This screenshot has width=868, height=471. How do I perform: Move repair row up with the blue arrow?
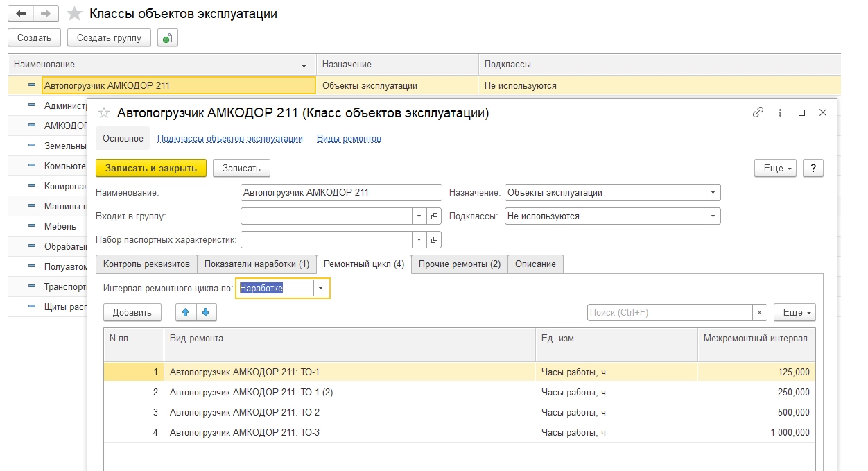(x=185, y=312)
